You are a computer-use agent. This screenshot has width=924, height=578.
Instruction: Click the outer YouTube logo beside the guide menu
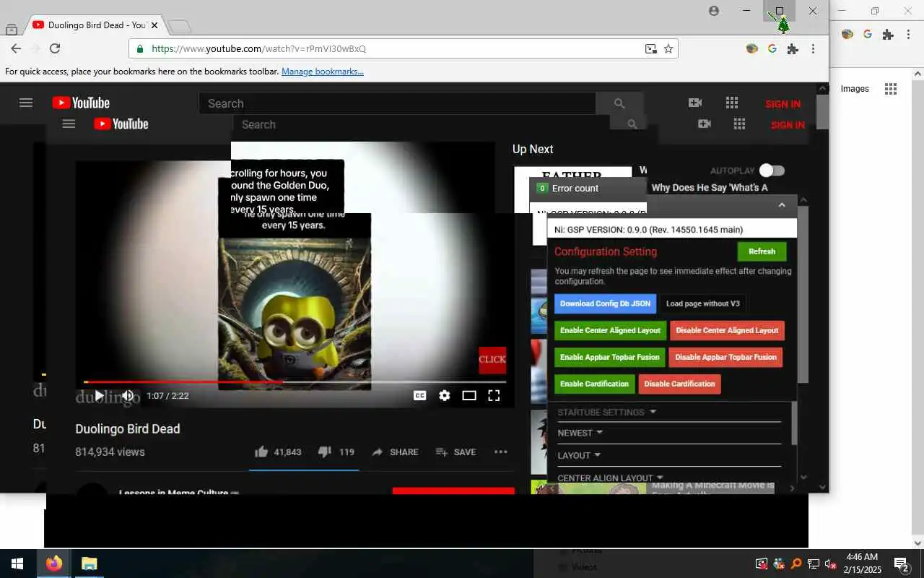[x=81, y=103]
